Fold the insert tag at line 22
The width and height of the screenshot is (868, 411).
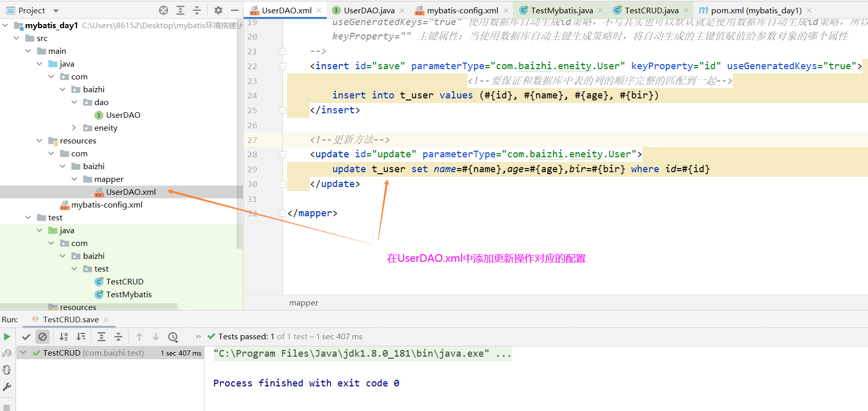[x=282, y=66]
